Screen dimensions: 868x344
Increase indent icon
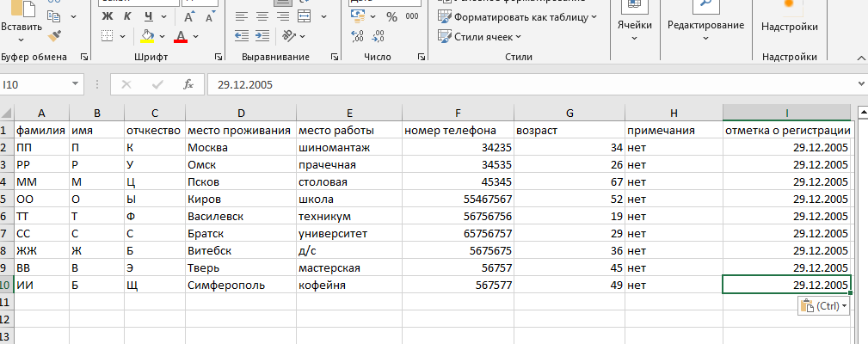pyautogui.click(x=262, y=36)
